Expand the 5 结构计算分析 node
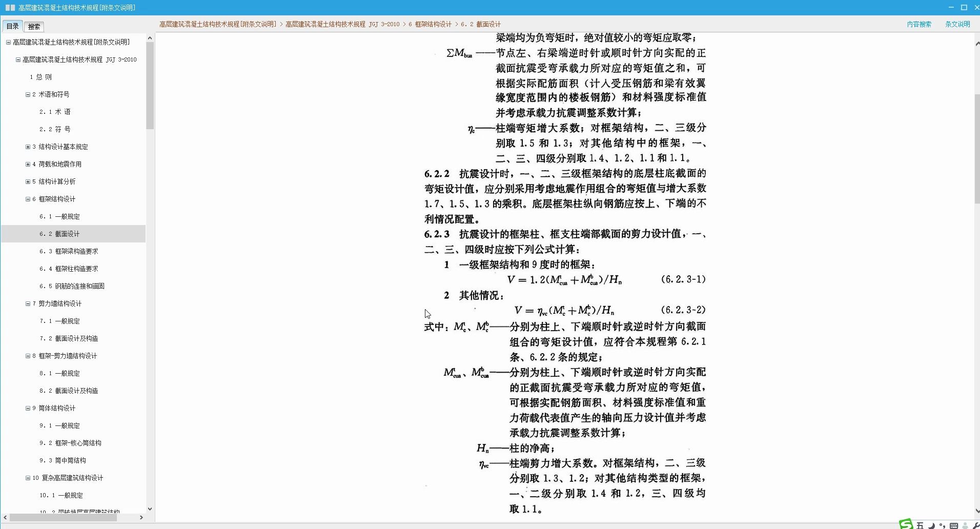 tap(28, 181)
